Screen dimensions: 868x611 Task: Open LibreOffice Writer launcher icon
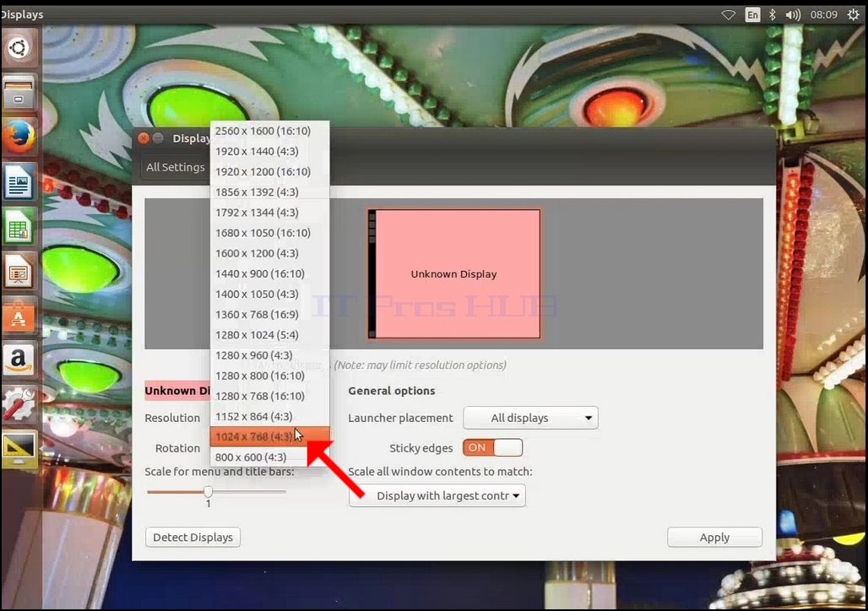point(19,181)
